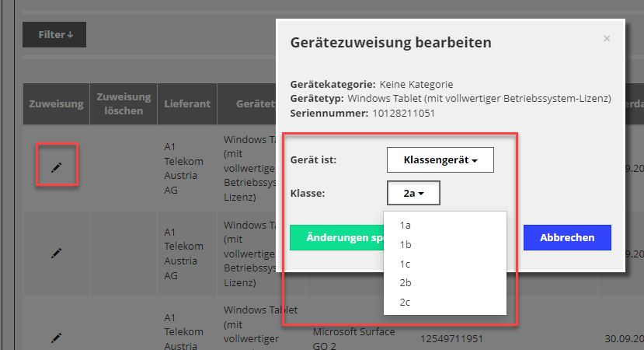Viewport: 644px width, 350px height.
Task: Close the Gerätezuweisung bearbeiten dialog with X
Action: pyautogui.click(x=607, y=38)
